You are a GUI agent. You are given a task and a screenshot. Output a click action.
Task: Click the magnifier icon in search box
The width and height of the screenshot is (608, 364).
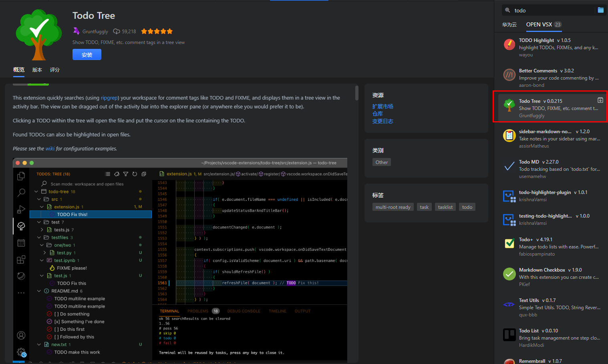coord(507,10)
